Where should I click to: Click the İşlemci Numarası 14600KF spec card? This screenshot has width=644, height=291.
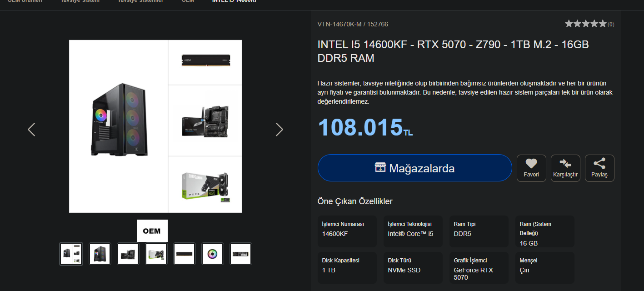pos(347,231)
